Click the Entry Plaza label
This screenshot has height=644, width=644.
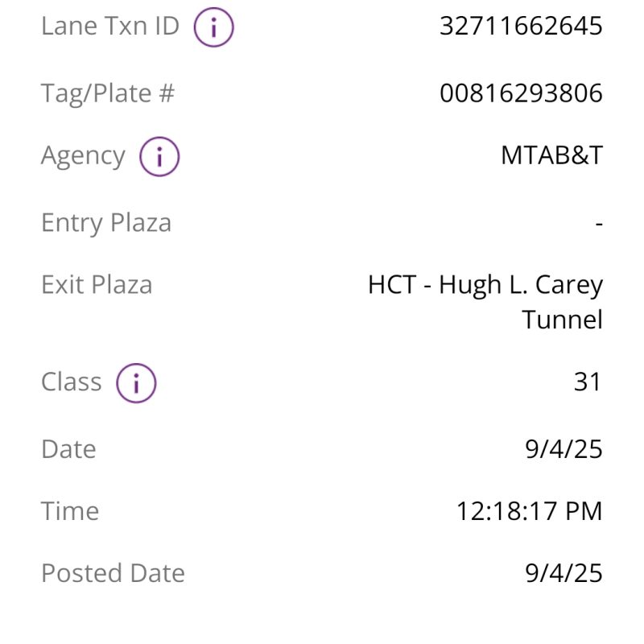106,223
